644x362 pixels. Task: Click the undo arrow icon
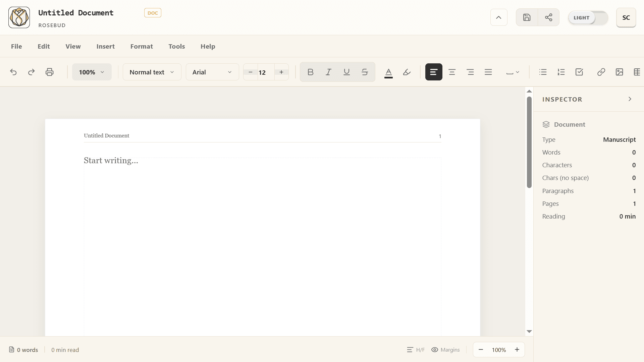pyautogui.click(x=13, y=72)
